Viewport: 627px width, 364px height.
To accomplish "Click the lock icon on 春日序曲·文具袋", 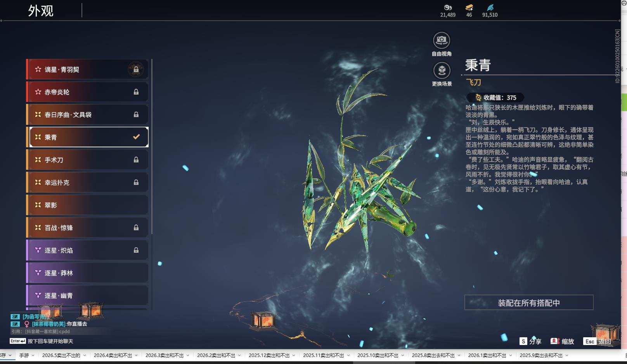I will pyautogui.click(x=136, y=114).
